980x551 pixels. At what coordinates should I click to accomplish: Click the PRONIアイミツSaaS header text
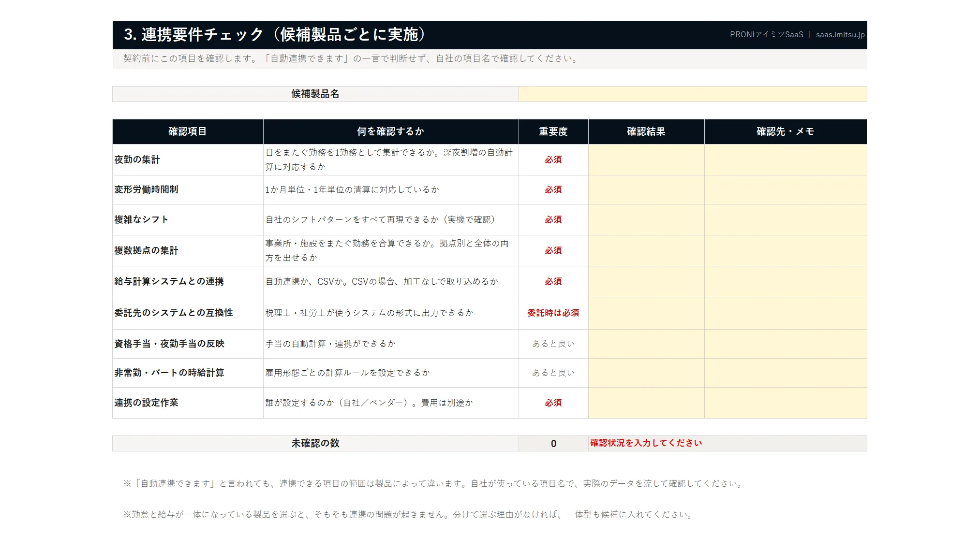(767, 35)
